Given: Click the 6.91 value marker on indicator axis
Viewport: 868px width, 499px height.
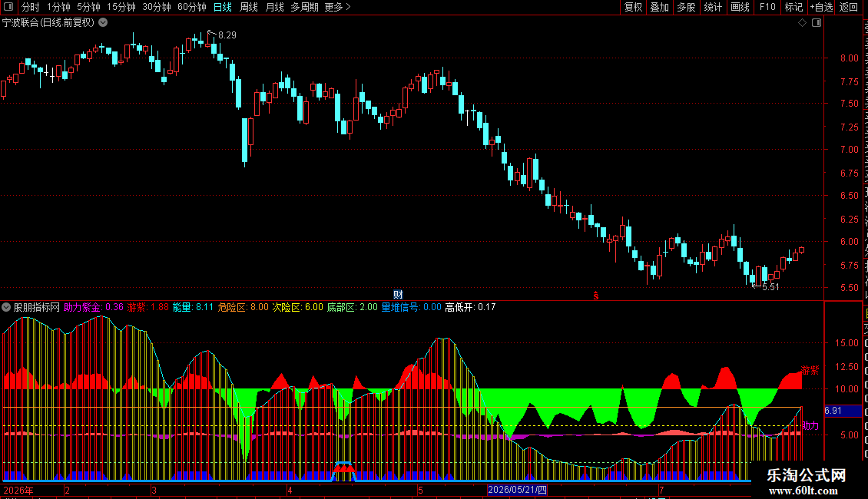Looking at the screenshot, I should [843, 411].
